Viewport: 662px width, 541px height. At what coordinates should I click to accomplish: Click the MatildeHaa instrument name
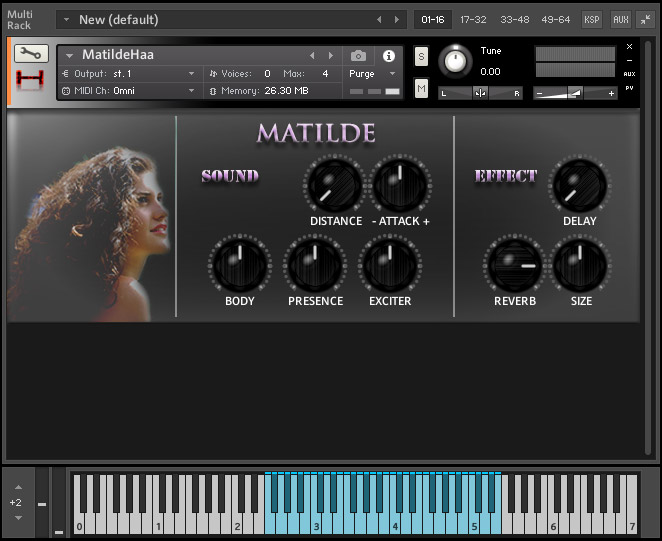click(x=118, y=56)
